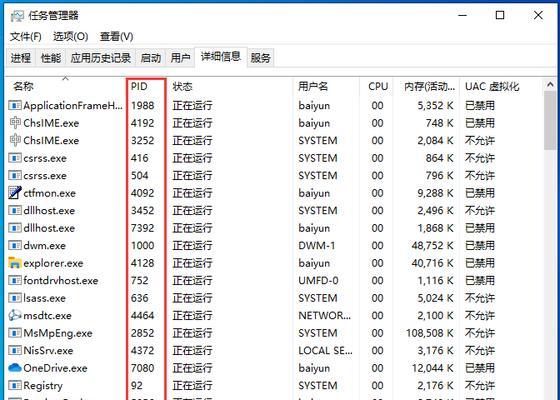Click the dwm.exe process icon
The height and width of the screenshot is (400, 560).
click(x=15, y=245)
